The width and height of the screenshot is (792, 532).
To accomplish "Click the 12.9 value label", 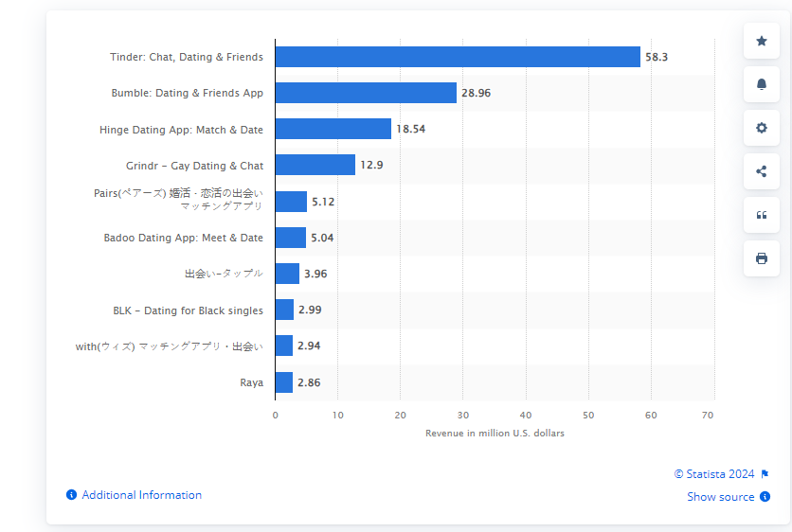I will click(371, 165).
